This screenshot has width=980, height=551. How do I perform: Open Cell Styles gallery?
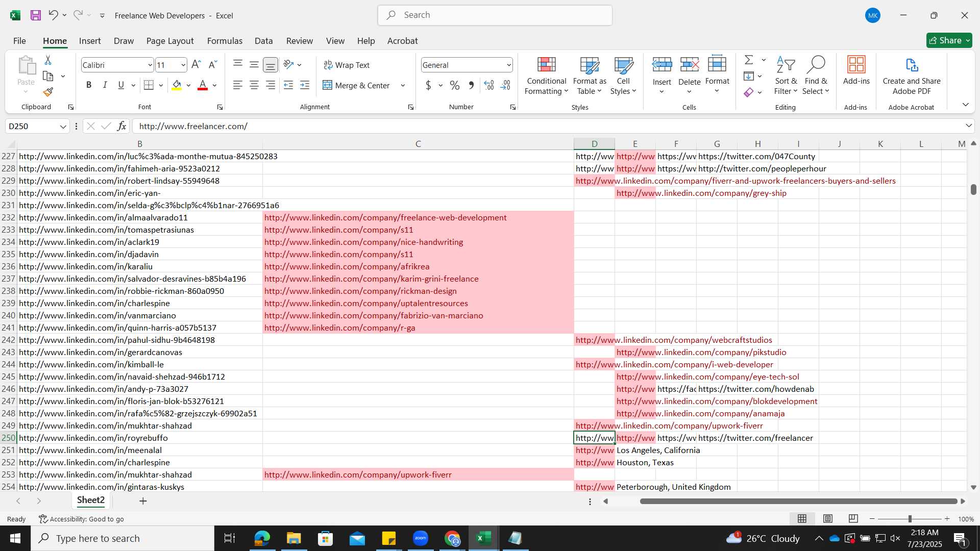(x=623, y=75)
